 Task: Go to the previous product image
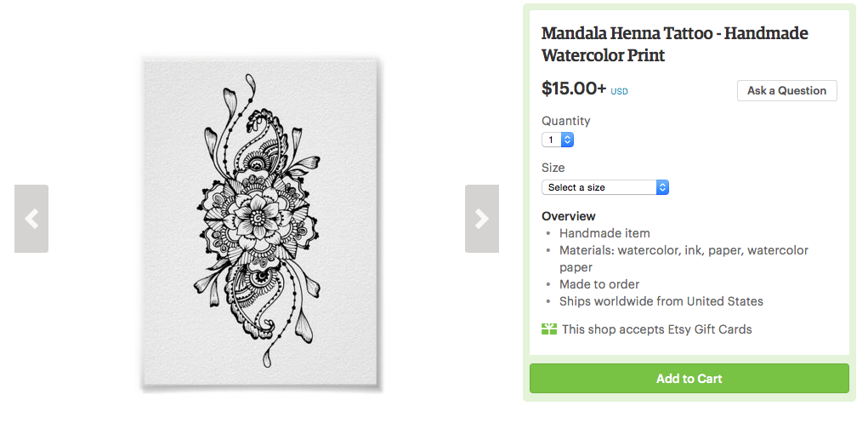pos(31,219)
